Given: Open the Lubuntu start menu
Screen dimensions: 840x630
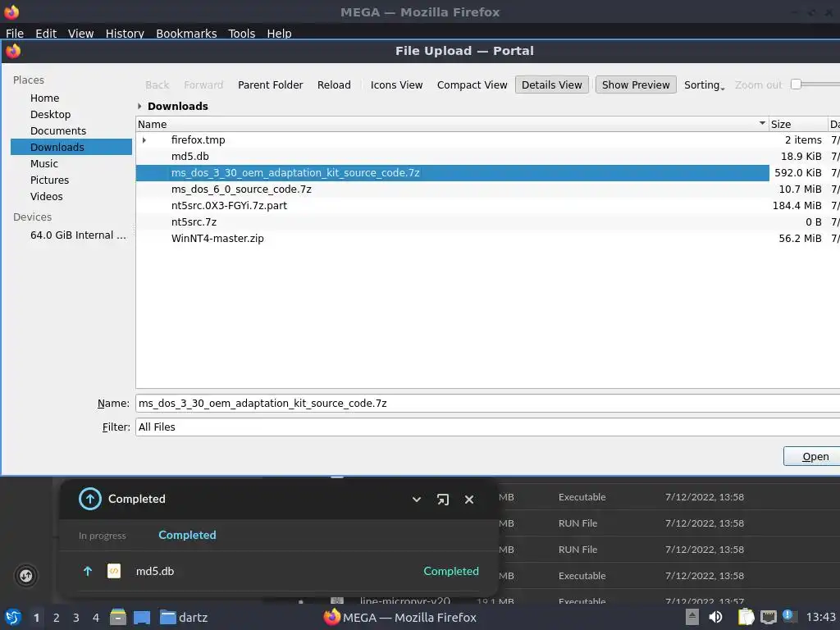Looking at the screenshot, I should [13, 617].
